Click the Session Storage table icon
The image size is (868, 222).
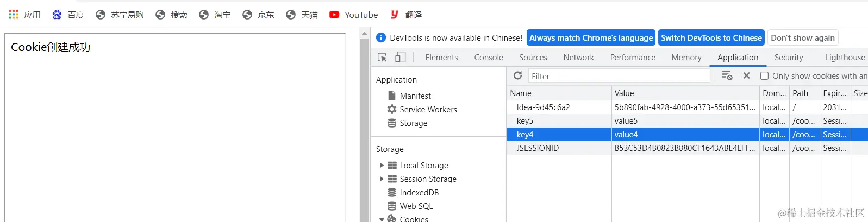[392, 179]
